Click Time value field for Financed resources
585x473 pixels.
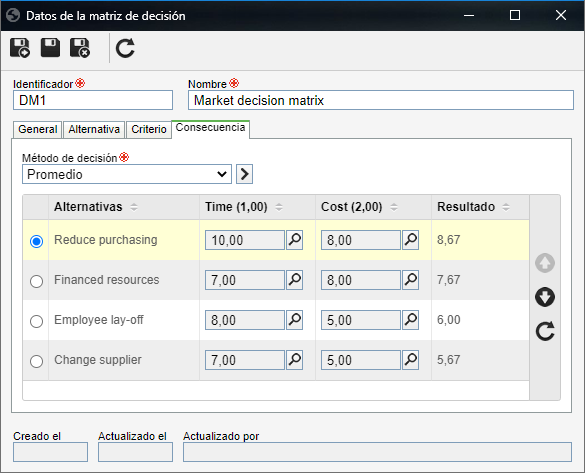point(245,280)
